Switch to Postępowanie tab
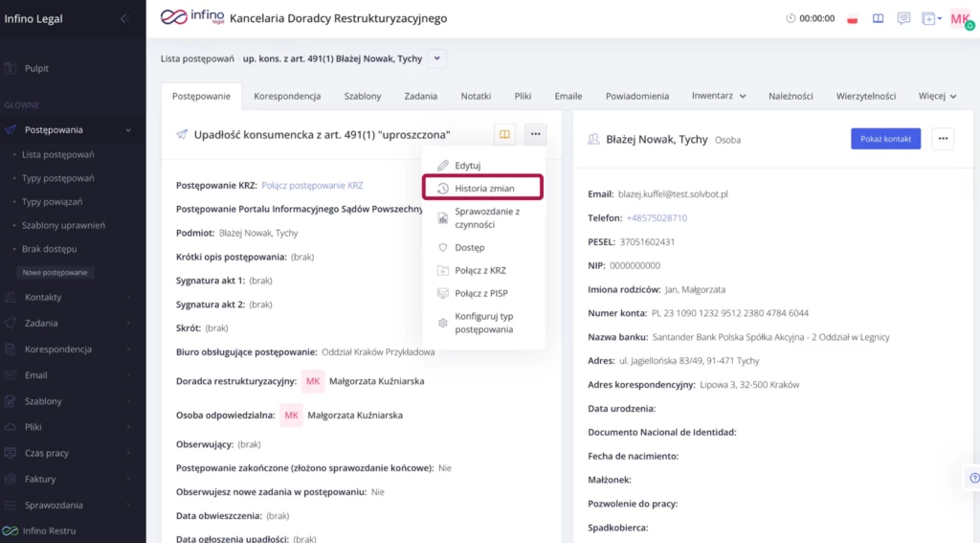 tap(201, 97)
